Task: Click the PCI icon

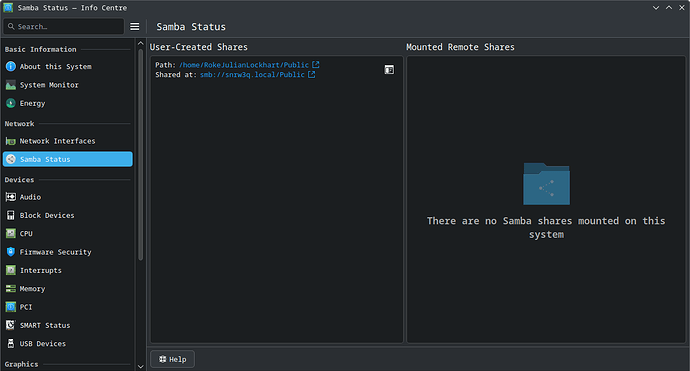Action: (11, 307)
